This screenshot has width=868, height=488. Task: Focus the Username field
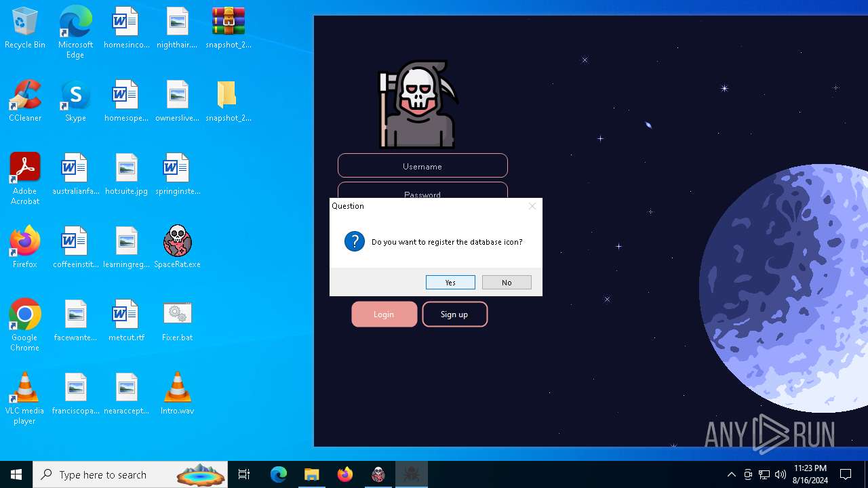pyautogui.click(x=422, y=166)
